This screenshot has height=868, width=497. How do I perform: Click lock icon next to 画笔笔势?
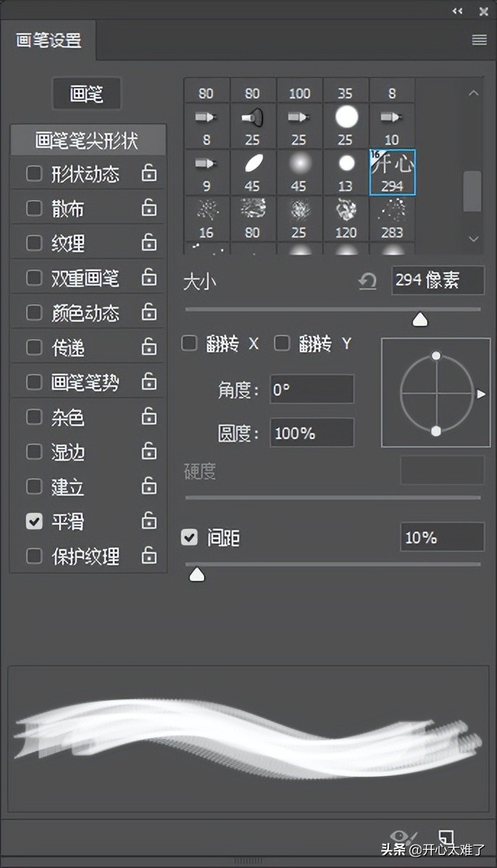[x=149, y=381]
